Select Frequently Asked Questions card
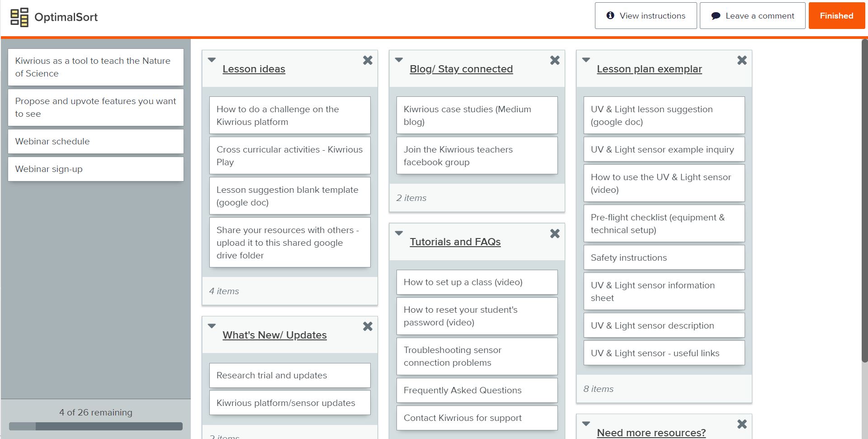 click(x=477, y=390)
